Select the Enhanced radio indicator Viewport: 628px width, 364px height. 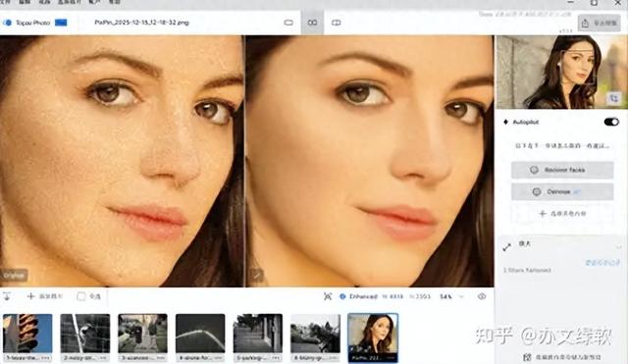click(x=342, y=296)
